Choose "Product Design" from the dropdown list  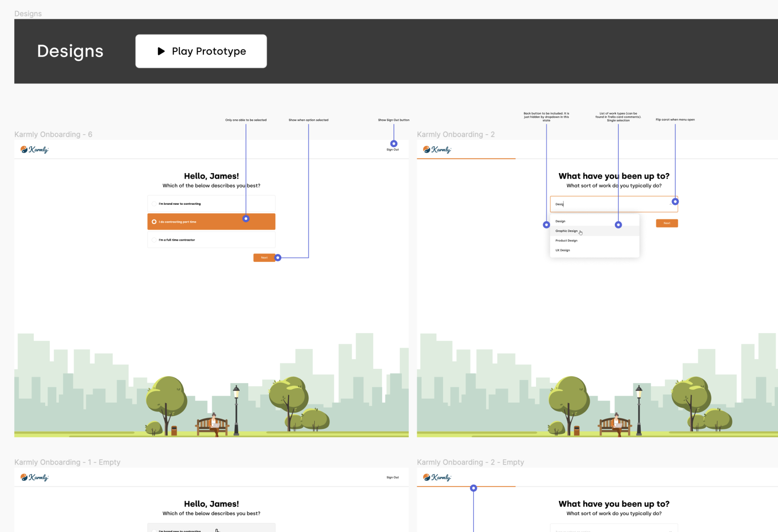click(x=595, y=241)
